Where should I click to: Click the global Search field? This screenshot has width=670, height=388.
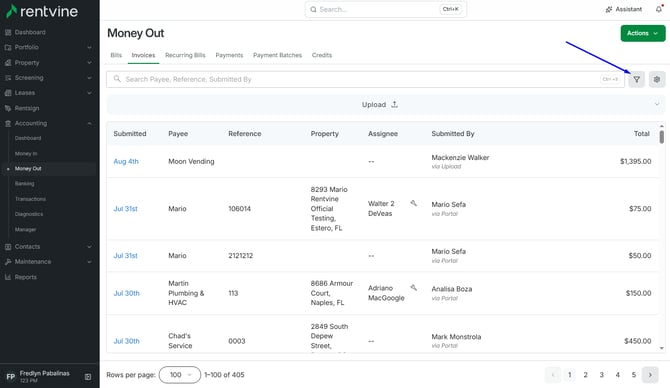(386, 9)
